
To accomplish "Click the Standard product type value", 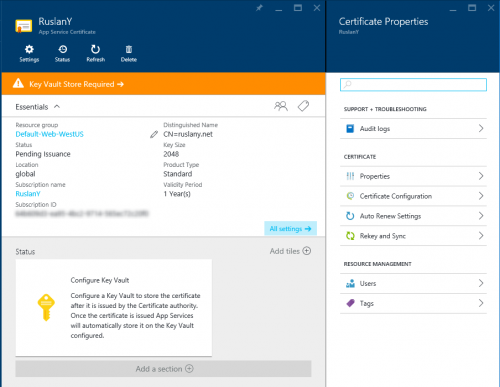I will [178, 174].
